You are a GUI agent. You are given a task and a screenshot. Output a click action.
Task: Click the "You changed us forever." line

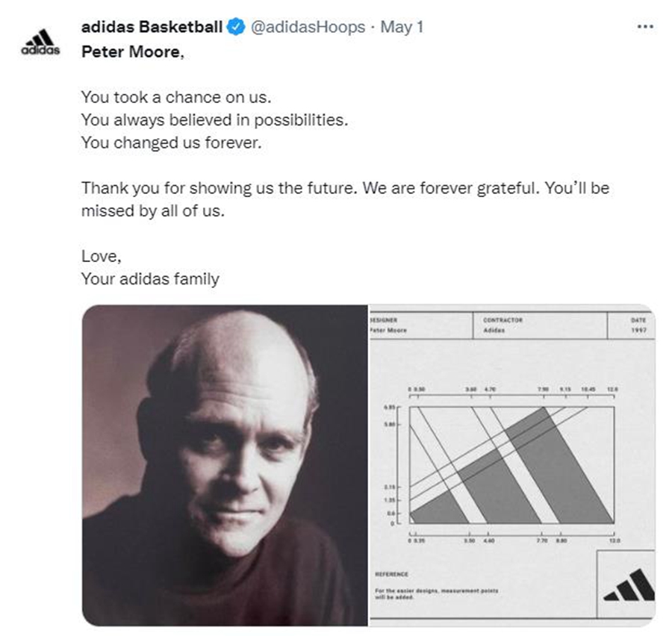tap(172, 143)
